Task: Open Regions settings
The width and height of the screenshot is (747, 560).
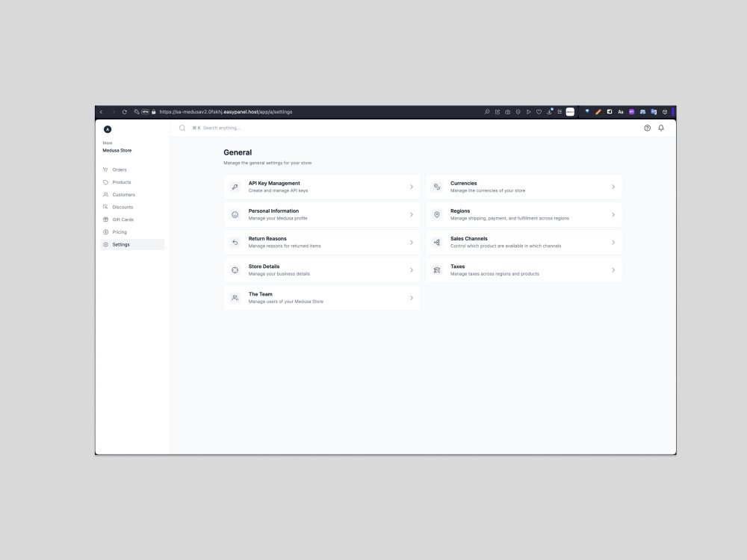Action: tap(524, 215)
